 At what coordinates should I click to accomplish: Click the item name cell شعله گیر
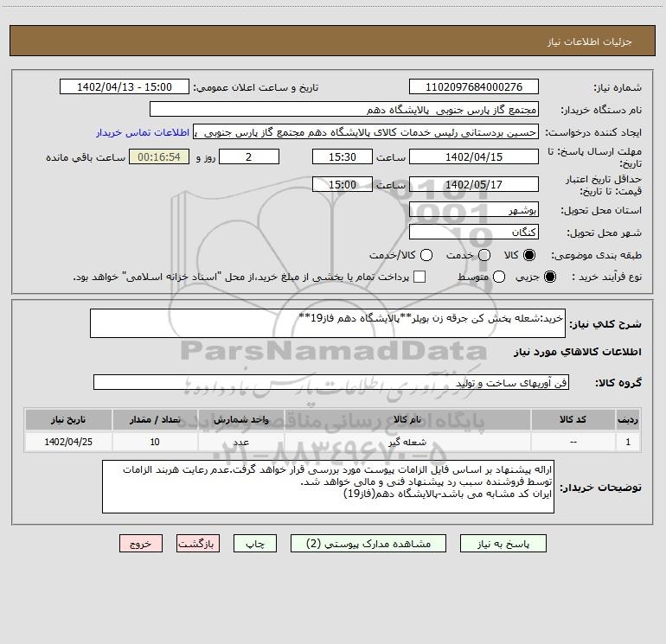coord(407,442)
